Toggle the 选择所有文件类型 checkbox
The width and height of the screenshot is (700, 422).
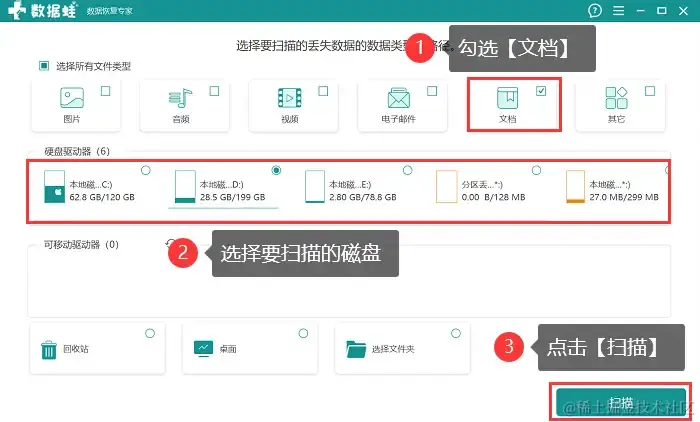point(44,66)
